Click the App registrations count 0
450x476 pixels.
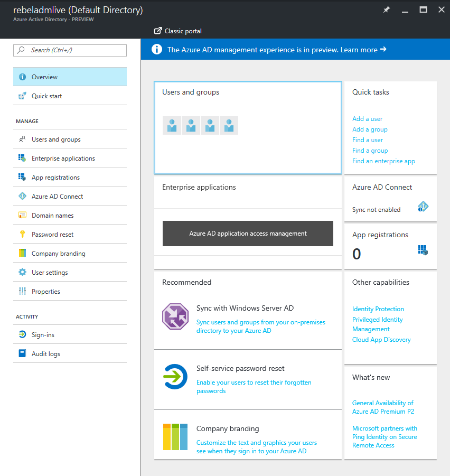[x=357, y=254]
